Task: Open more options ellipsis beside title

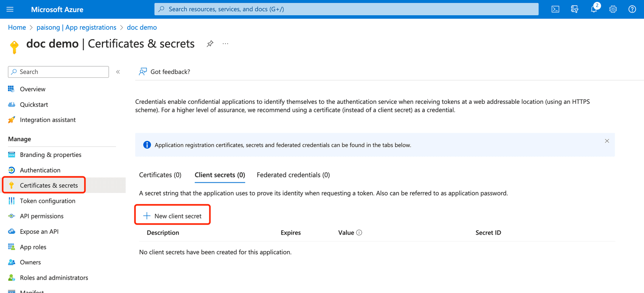Action: click(225, 43)
